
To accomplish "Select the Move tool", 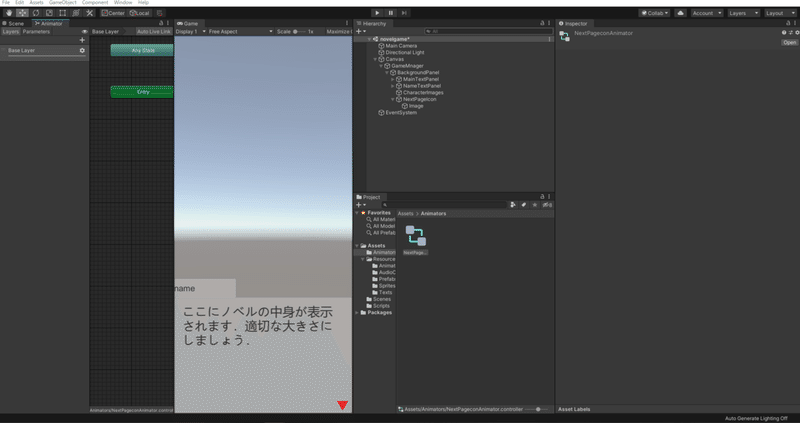I will [22, 13].
